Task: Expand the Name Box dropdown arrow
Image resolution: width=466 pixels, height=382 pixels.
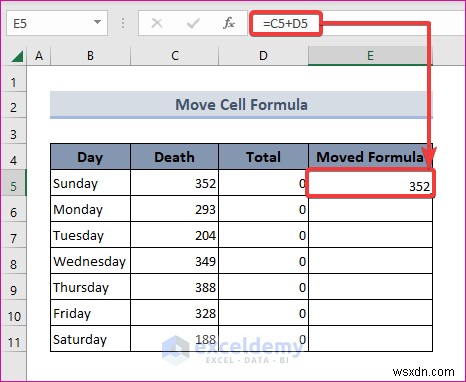Action: (x=97, y=23)
